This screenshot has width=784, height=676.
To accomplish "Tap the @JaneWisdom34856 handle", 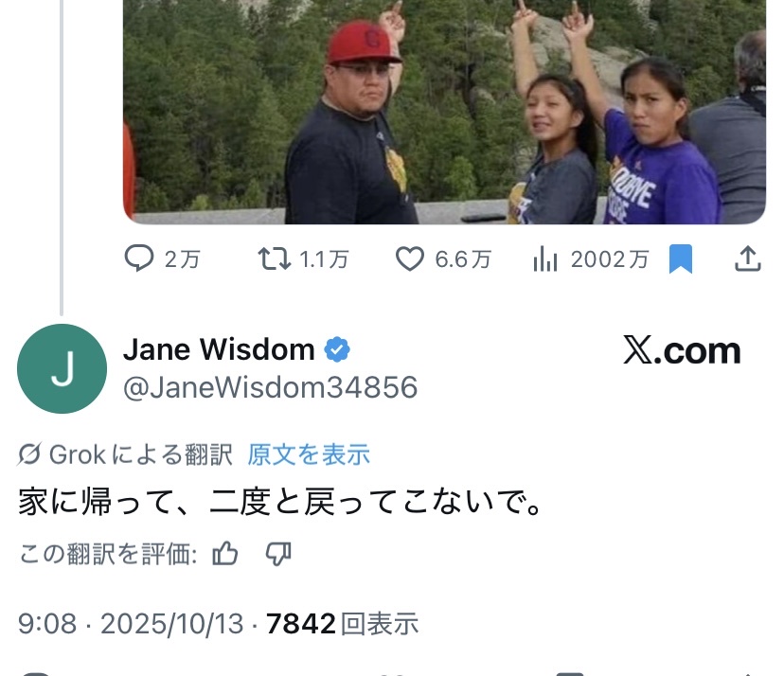I will click(271, 387).
